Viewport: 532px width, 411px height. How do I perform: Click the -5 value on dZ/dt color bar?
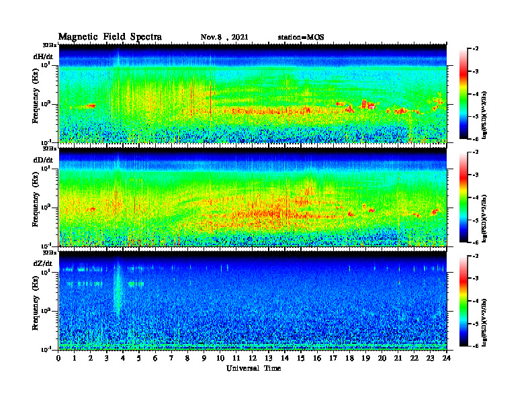(x=476, y=324)
